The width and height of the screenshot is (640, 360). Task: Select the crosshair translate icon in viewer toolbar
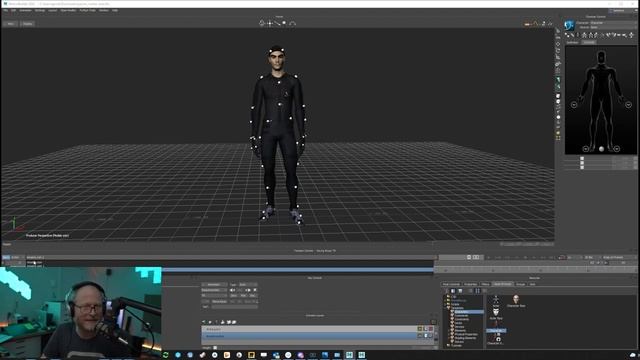pyautogui.click(x=270, y=23)
